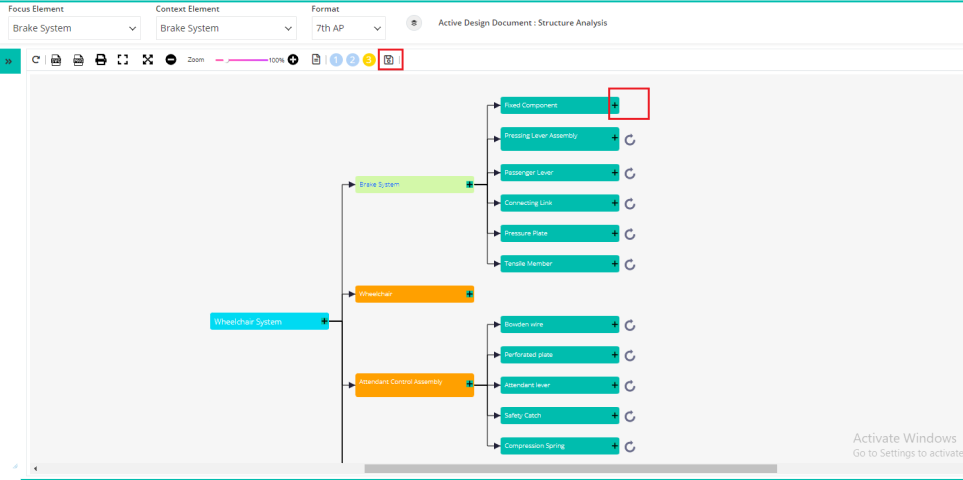963x480 pixels.
Task: Zoom in with the plus icon
Action: pos(293,60)
